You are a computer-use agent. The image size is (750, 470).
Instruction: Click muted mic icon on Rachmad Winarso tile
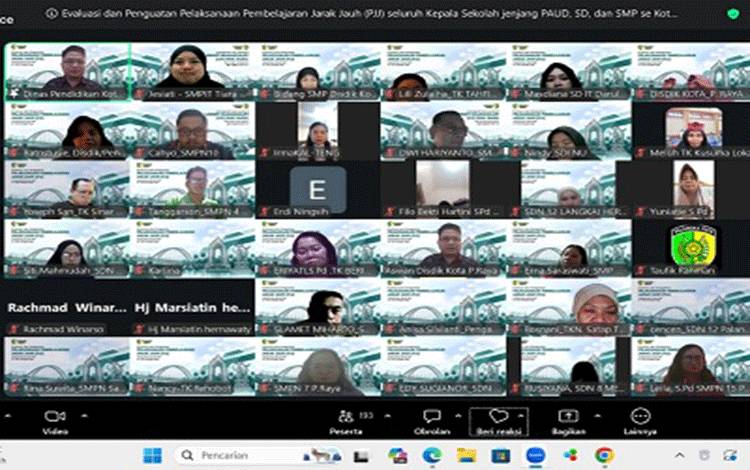[14, 329]
